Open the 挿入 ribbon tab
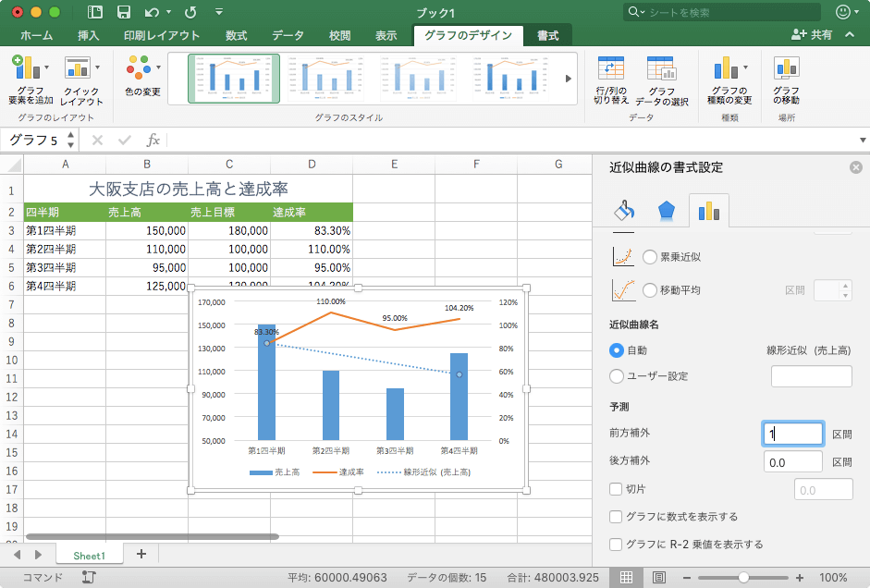This screenshot has width=870, height=588. tap(88, 35)
